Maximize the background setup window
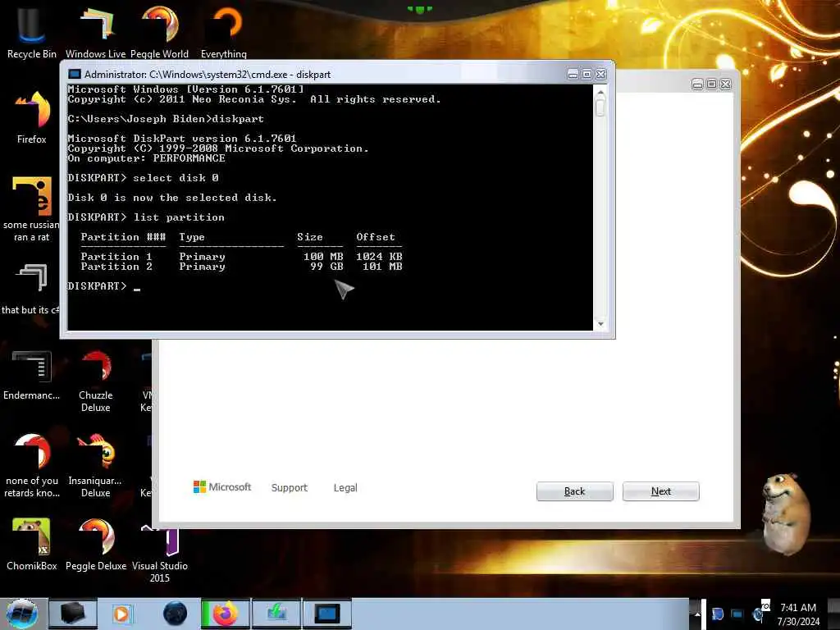This screenshot has height=630, width=840. [711, 84]
